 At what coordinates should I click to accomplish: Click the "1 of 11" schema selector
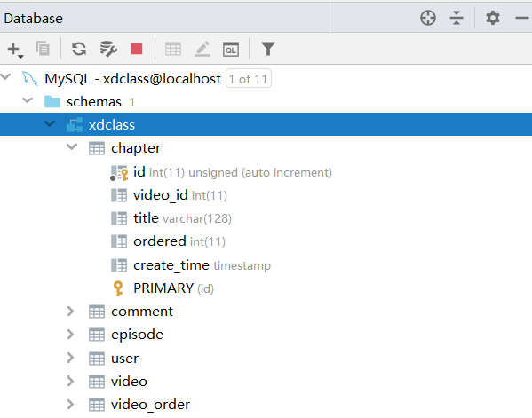point(249,79)
